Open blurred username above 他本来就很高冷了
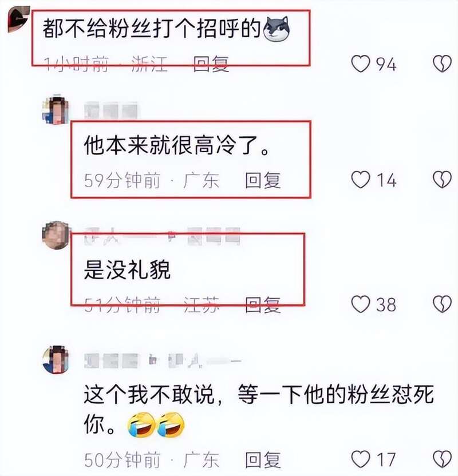458x476 pixels. (x=111, y=110)
